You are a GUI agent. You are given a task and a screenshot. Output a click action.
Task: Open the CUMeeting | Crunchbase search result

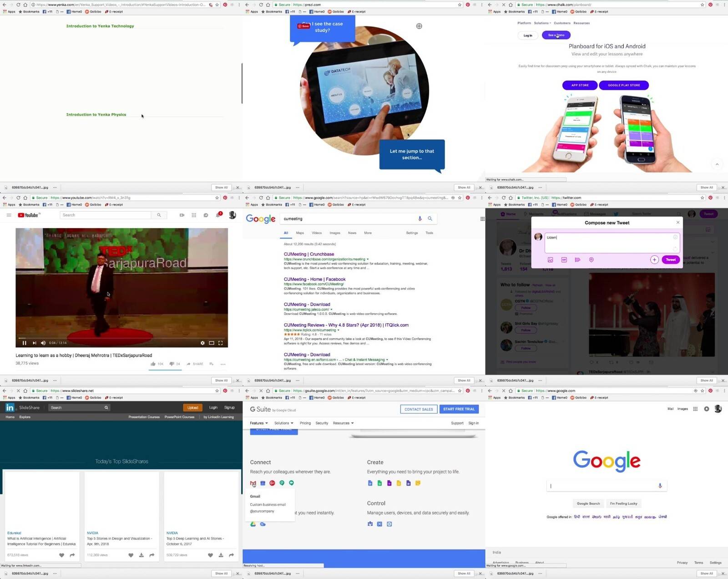[x=309, y=254]
